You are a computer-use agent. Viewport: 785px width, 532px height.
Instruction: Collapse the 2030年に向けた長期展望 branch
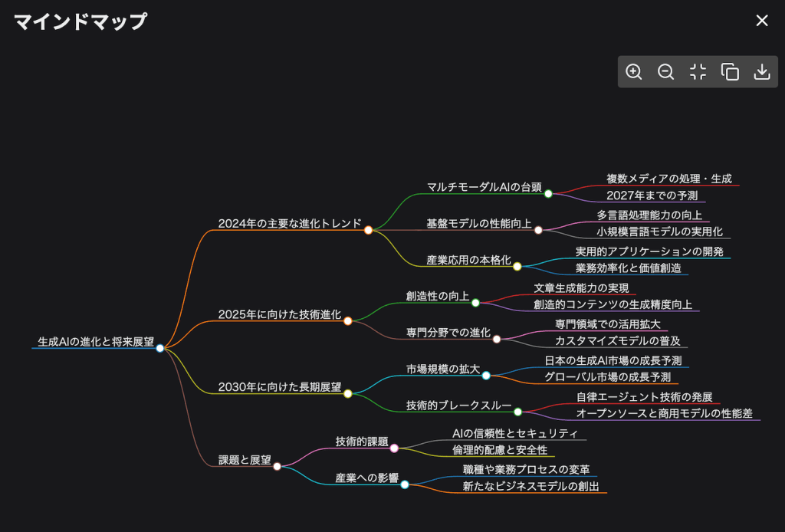point(349,392)
